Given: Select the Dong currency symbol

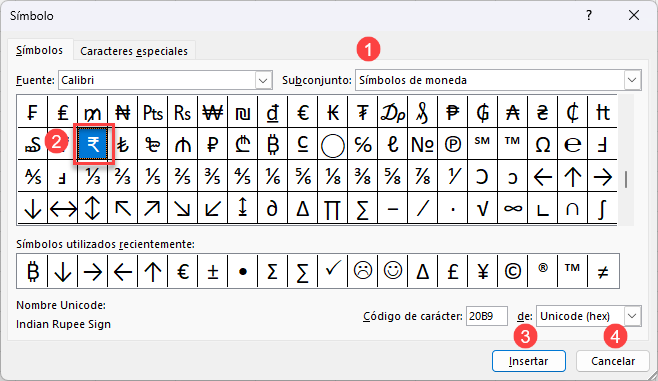Looking at the screenshot, I should pyautogui.click(x=273, y=112).
